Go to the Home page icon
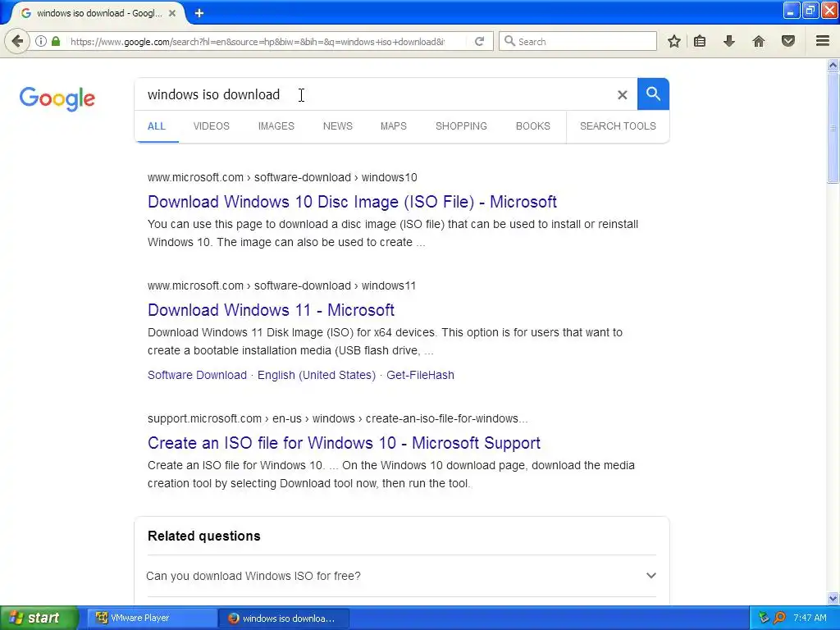Image resolution: width=840 pixels, height=630 pixels. click(x=759, y=41)
